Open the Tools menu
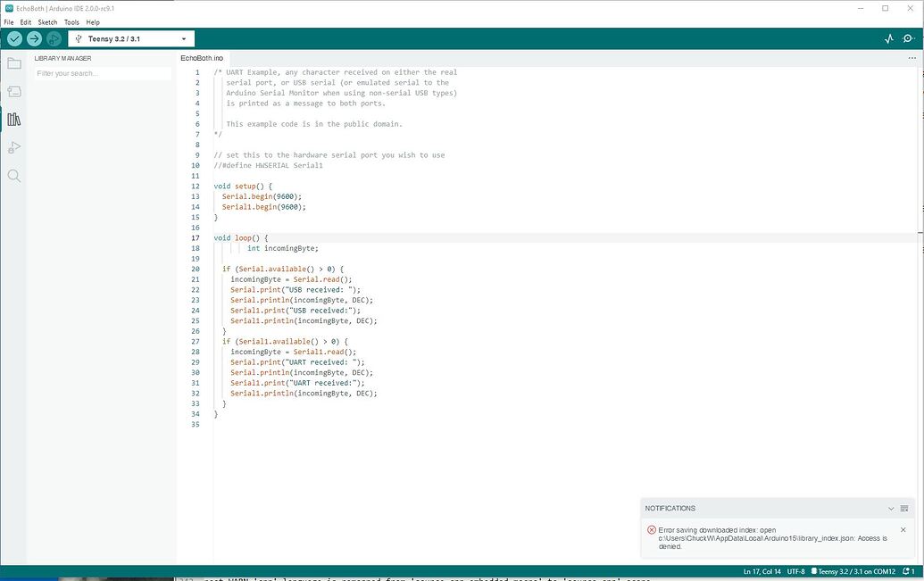 [71, 21]
